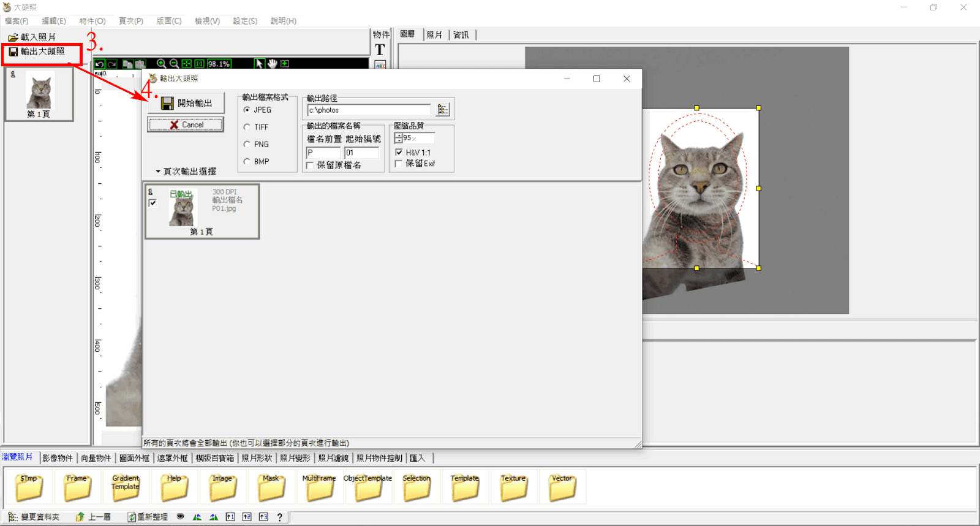Click the 98.1% zoom level box
Viewport: 980px width, 526px height.
click(x=219, y=64)
